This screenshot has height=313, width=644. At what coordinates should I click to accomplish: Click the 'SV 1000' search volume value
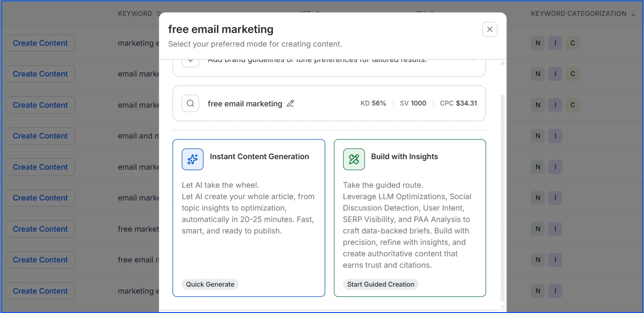pos(413,103)
